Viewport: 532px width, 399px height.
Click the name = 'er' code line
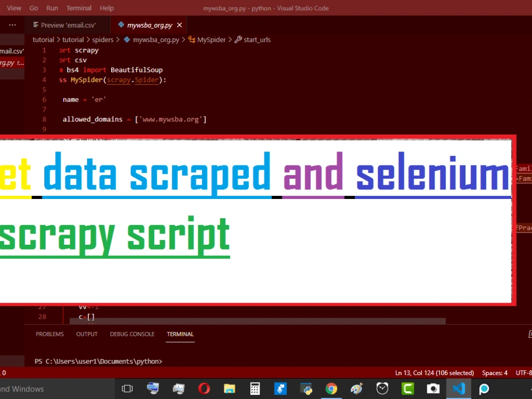tap(84, 99)
